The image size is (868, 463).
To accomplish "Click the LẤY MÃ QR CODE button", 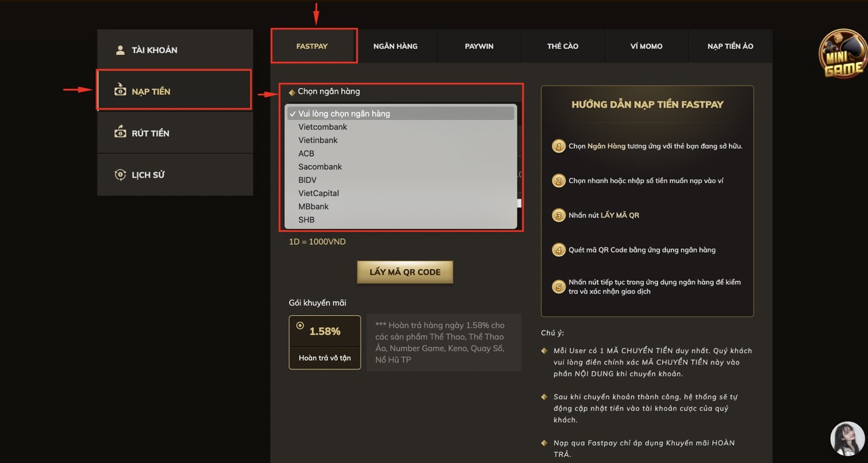I will coord(405,272).
